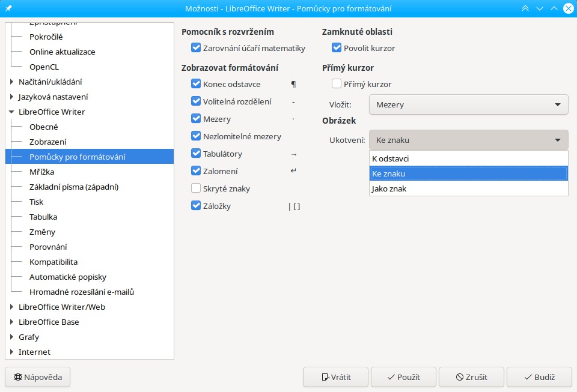Open the Obecné page under Writer
577x392 pixels.
[x=44, y=127]
